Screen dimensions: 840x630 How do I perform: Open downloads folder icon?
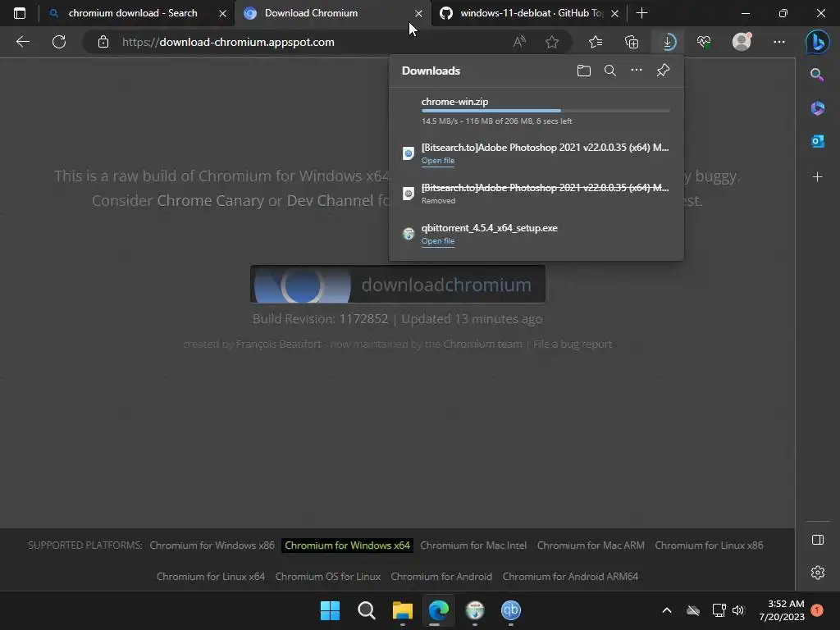[584, 71]
